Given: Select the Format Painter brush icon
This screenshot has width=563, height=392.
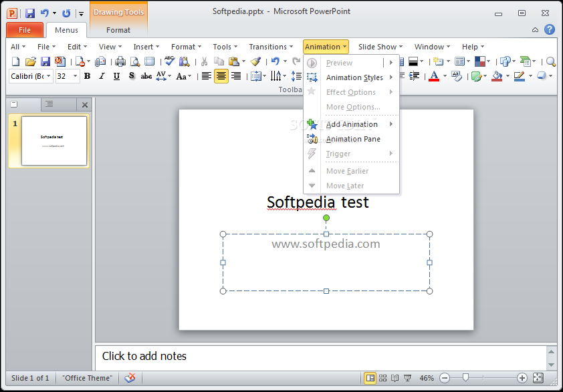Looking at the screenshot, I should (255, 61).
